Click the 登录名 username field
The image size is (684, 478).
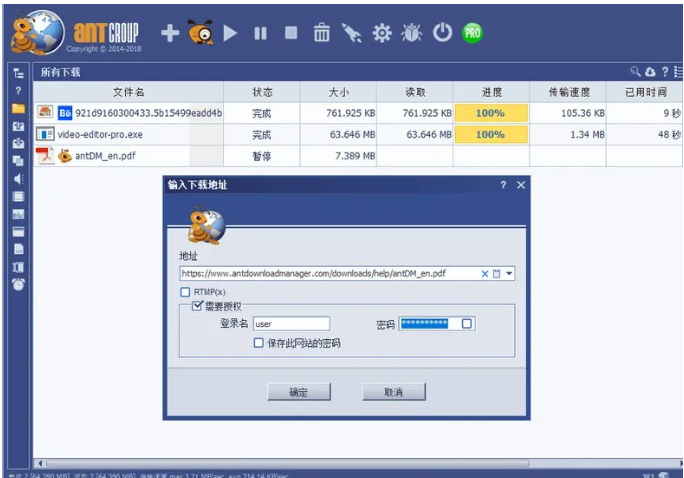[x=291, y=324]
